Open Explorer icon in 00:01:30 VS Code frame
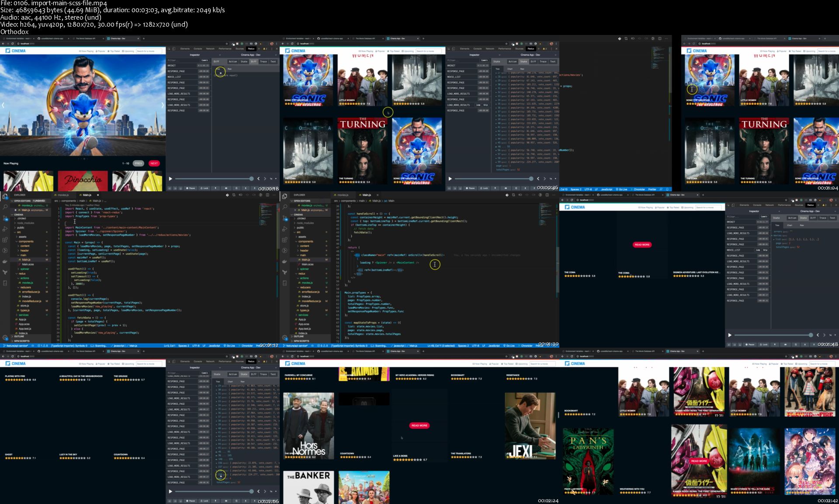 [284, 197]
